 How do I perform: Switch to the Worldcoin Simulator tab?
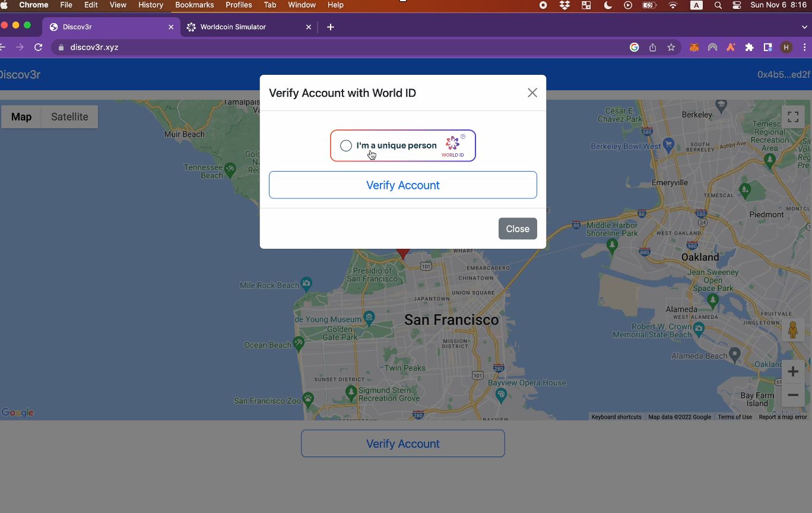pos(249,27)
